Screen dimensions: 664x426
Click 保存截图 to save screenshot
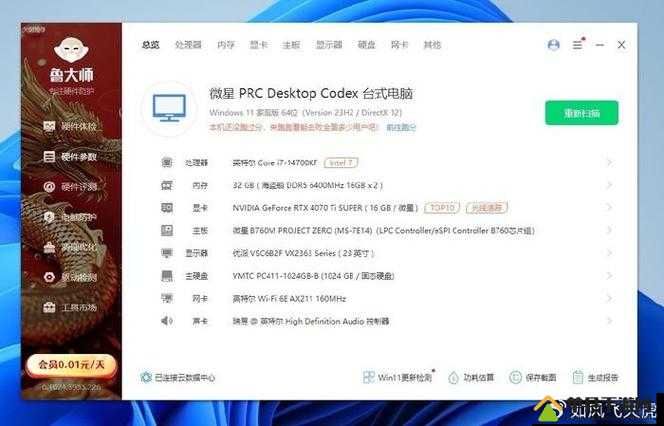532,377
